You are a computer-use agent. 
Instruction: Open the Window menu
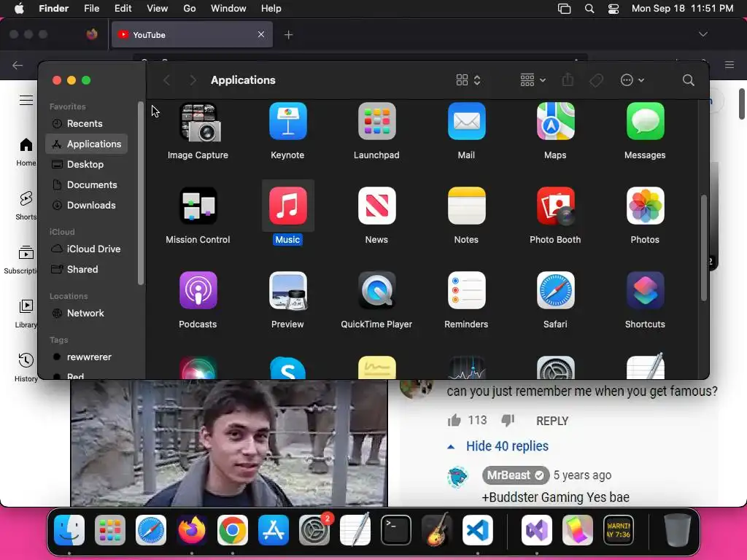[x=228, y=9]
